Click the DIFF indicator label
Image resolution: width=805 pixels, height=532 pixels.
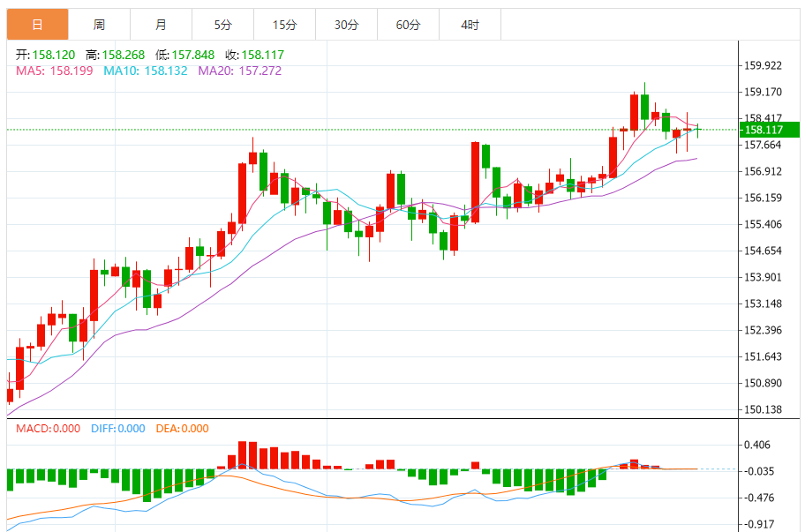click(117, 429)
